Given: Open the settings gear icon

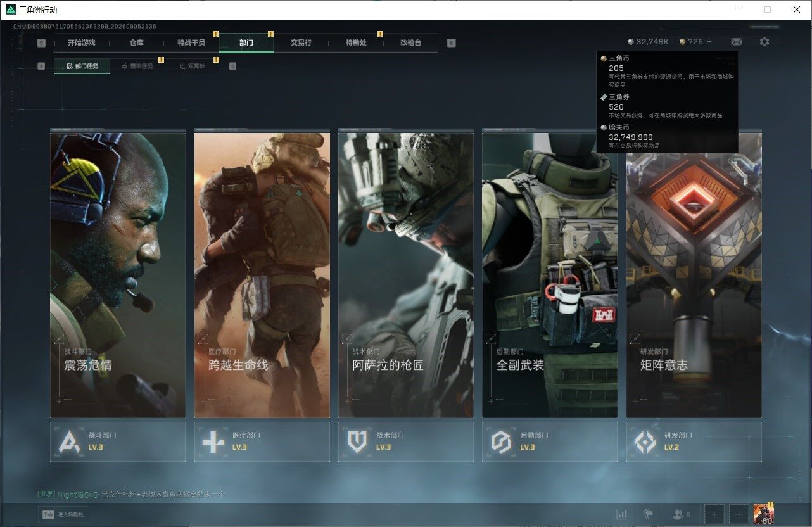Looking at the screenshot, I should (x=764, y=42).
